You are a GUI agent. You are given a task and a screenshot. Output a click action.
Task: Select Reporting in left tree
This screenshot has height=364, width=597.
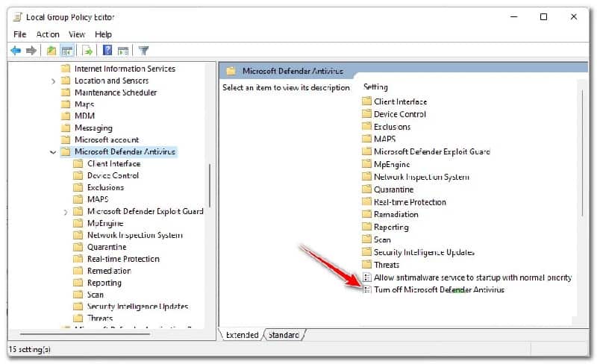point(104,283)
